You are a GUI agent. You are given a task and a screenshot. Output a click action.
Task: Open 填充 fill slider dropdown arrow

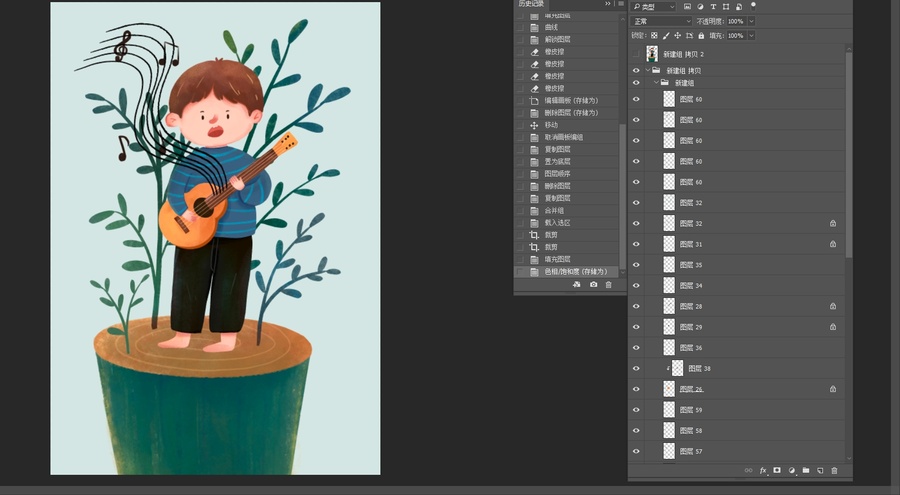point(751,36)
